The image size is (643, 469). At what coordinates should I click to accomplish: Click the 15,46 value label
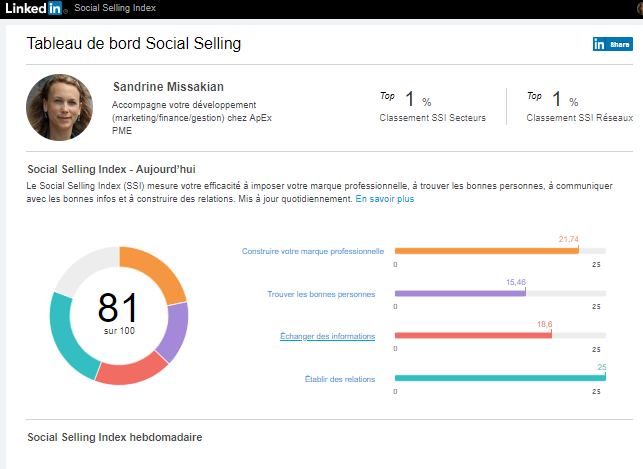(x=516, y=282)
